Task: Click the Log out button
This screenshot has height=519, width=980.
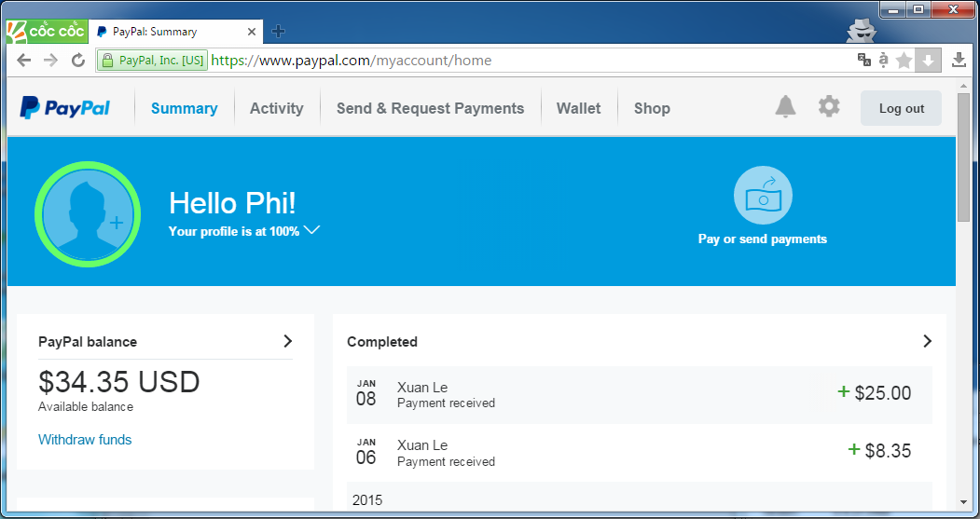Action: (902, 108)
